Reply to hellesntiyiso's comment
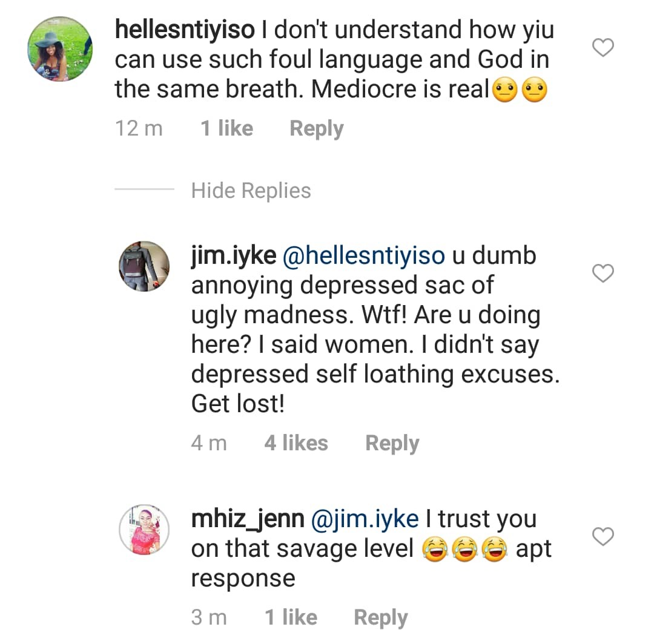 [316, 128]
